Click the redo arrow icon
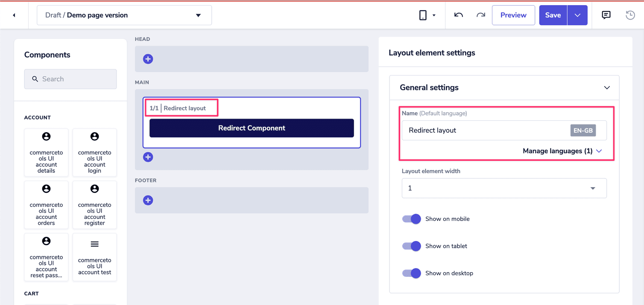Image resolution: width=644 pixels, height=305 pixels. (480, 15)
